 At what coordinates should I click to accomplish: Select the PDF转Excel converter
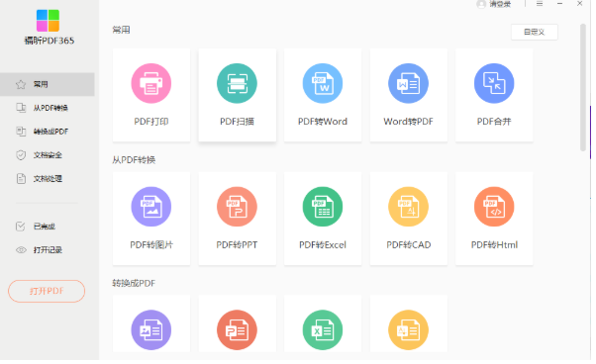(323, 219)
